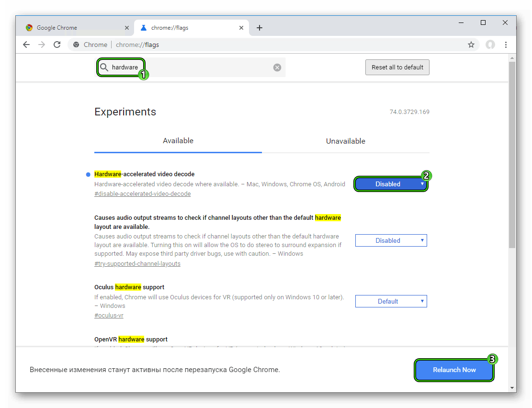This screenshot has height=408, width=532.
Task: Open the #disable-accelerated-video-decode link
Action: click(x=143, y=194)
